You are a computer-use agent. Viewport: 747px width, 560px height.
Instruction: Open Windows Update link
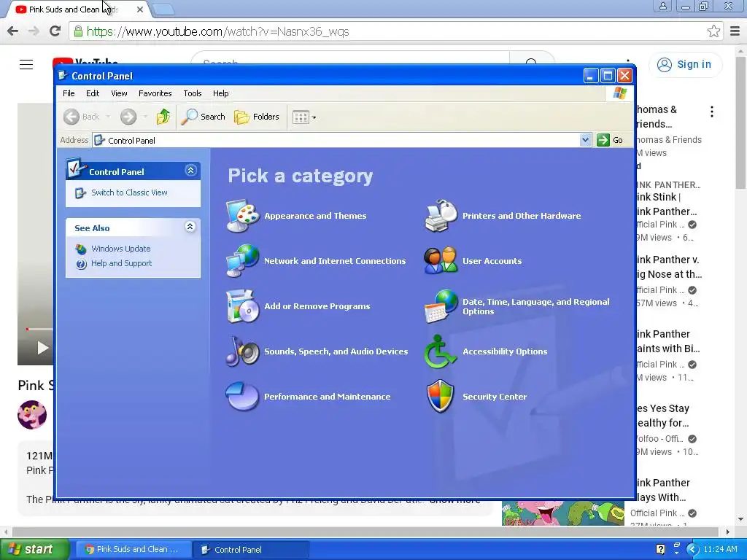(x=120, y=249)
